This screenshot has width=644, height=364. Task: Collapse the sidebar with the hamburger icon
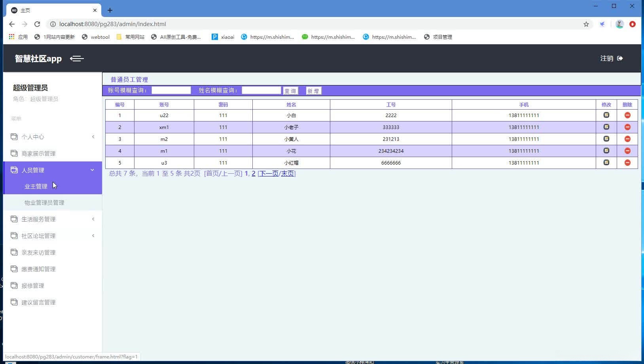pos(77,59)
